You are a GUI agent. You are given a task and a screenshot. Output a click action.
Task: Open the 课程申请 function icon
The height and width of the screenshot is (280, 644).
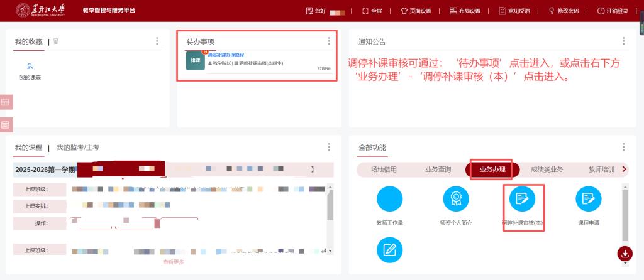[x=588, y=200]
